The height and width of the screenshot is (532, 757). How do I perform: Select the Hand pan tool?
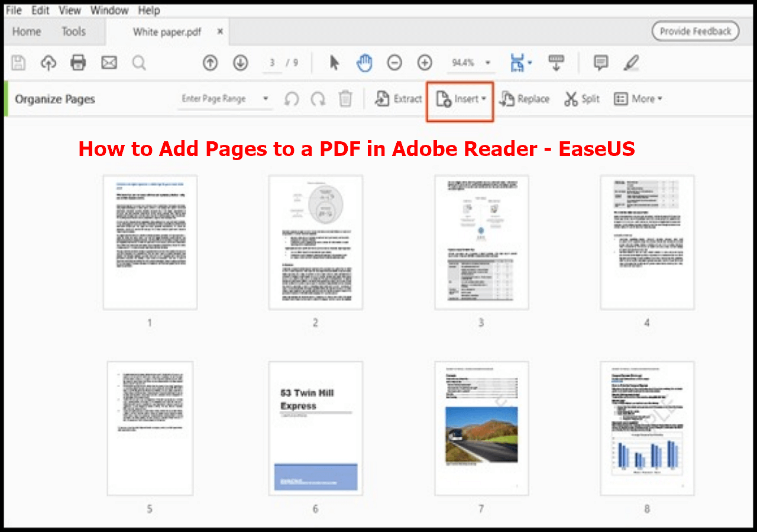tap(364, 63)
